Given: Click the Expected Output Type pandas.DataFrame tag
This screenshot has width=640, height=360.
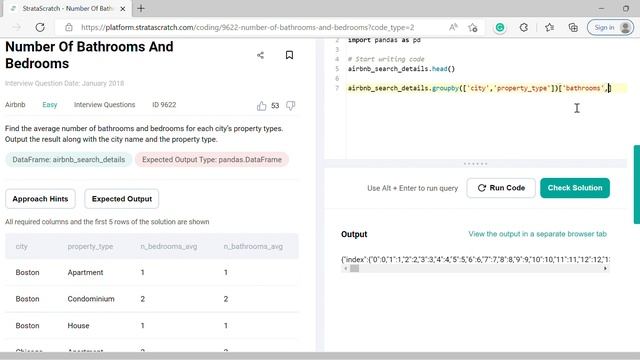Looking at the screenshot, I should click(212, 160).
